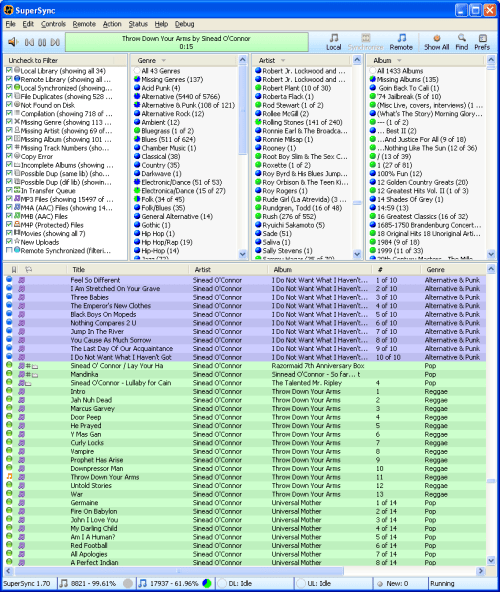
Task: Click the Show All toolbar icon
Action: pyautogui.click(x=436, y=42)
